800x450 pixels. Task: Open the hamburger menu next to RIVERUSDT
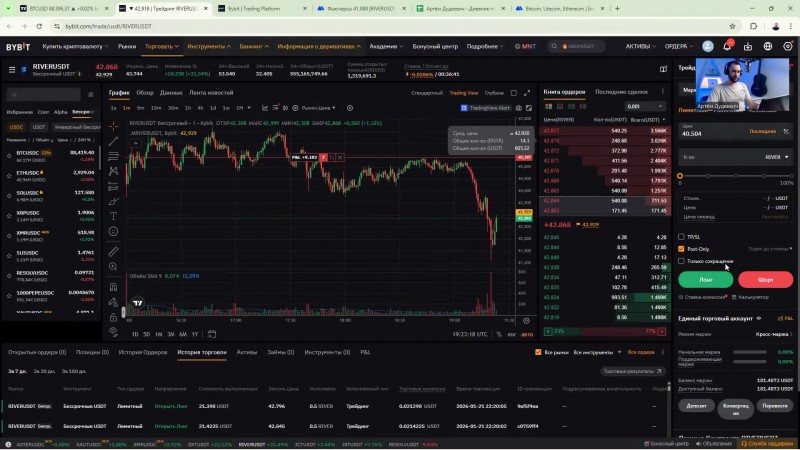(x=12, y=69)
